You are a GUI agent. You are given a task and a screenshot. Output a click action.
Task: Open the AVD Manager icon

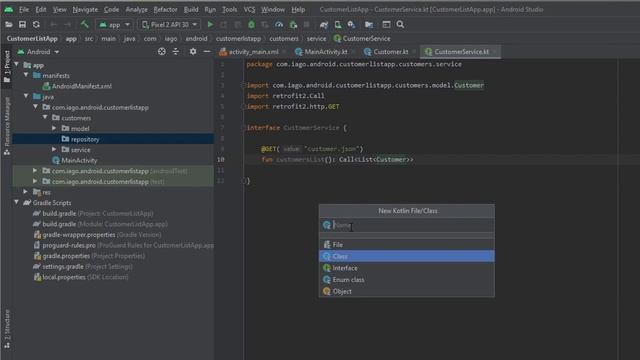pyautogui.click(x=338, y=24)
